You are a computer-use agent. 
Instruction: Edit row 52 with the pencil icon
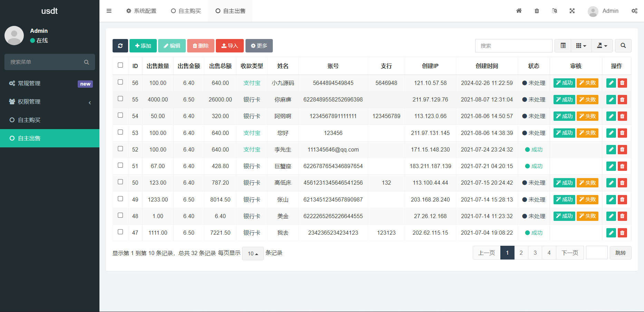pos(611,149)
